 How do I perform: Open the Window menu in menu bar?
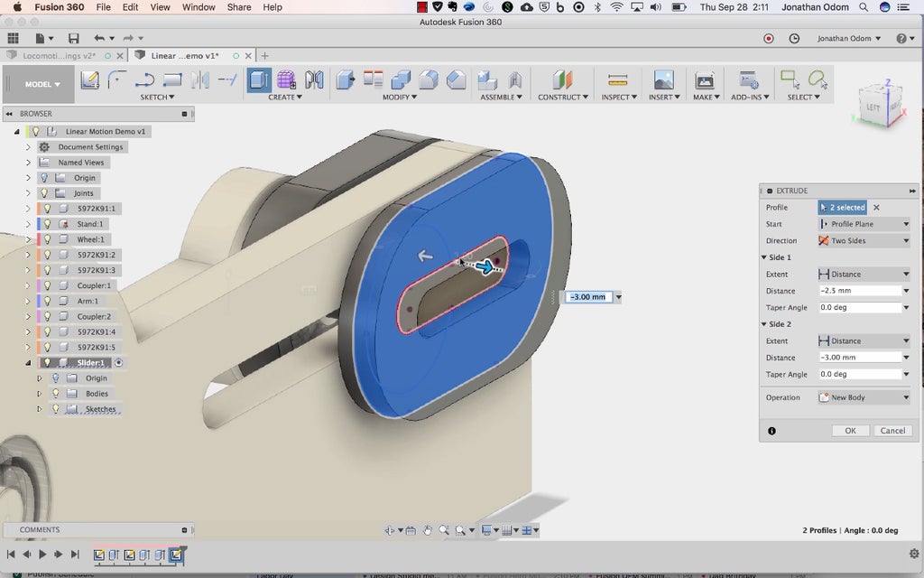click(x=199, y=7)
